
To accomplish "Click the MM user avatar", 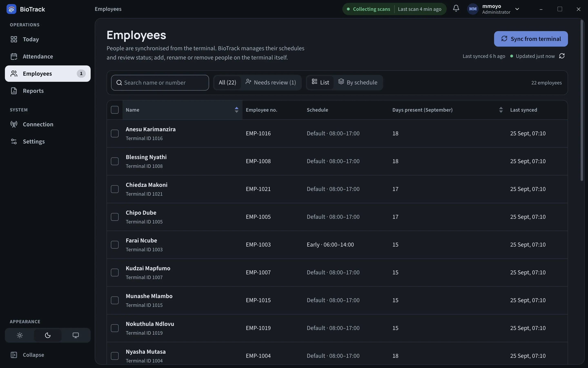I will coord(473,9).
